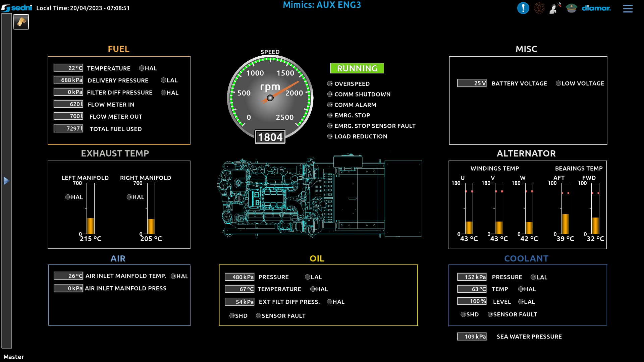Click the 1804 rpm speed readout

(270, 137)
